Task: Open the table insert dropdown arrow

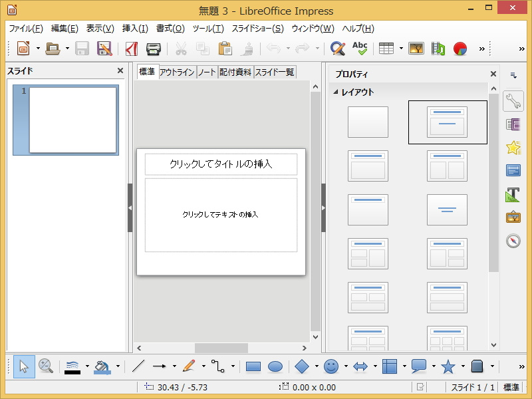Action: click(401, 49)
